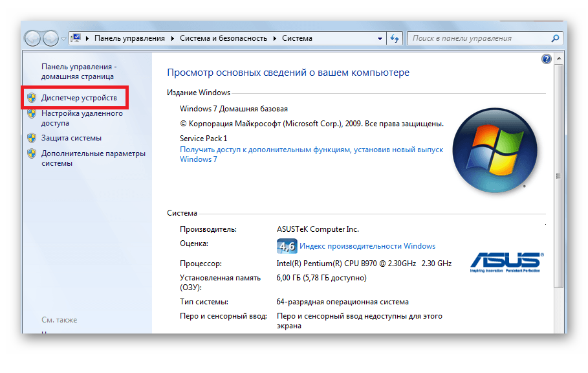Click the shield icon beside Защита системы
The width and height of the screenshot is (588, 373).
31,138
